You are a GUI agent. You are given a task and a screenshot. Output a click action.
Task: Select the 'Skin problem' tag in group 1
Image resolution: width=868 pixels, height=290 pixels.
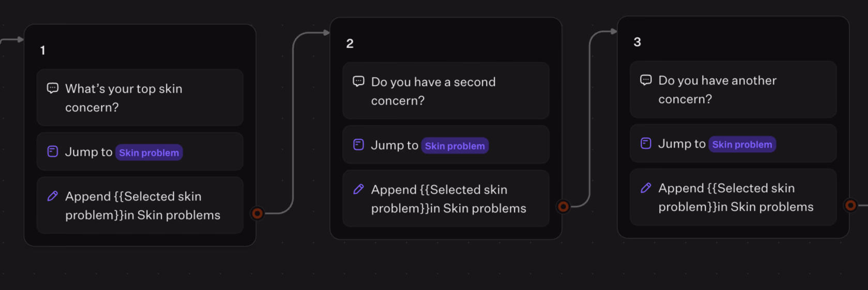(x=149, y=152)
